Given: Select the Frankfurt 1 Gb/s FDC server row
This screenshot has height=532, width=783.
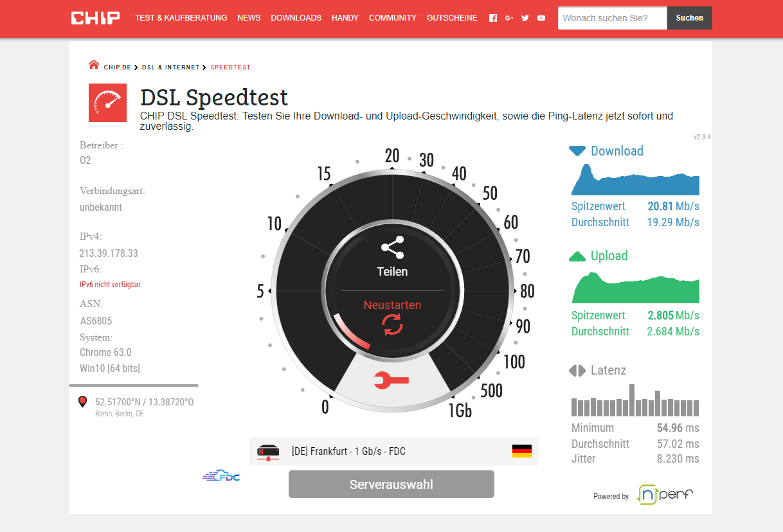Looking at the screenshot, I should (394, 451).
